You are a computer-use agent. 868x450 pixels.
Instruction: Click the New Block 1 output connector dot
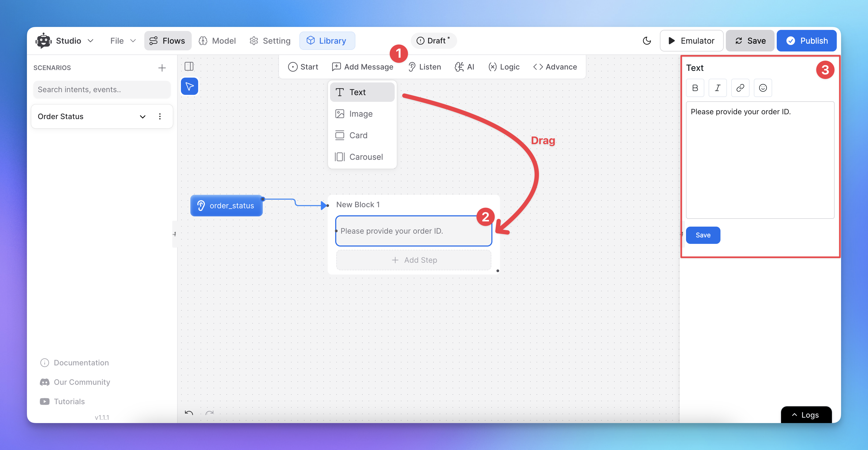click(498, 271)
